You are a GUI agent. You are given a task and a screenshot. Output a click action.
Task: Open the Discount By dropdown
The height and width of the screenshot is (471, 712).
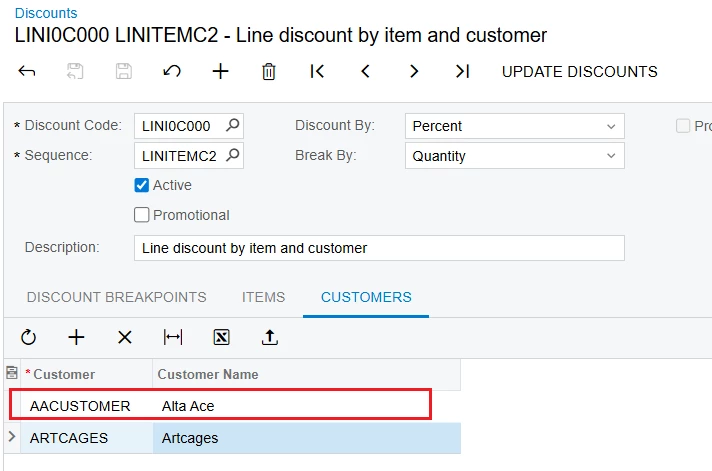514,126
